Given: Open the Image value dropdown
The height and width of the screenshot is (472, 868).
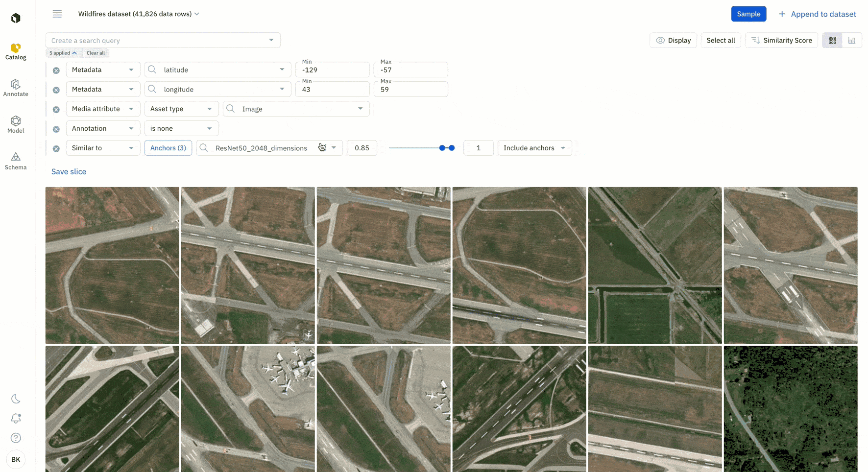Looking at the screenshot, I should click(296, 109).
